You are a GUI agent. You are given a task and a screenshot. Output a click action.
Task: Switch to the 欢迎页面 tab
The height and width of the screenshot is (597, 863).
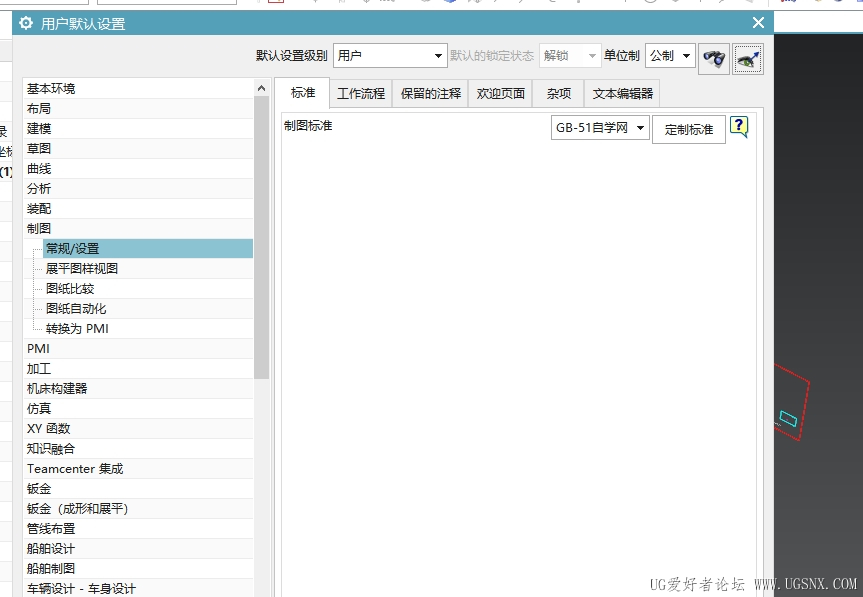500,94
